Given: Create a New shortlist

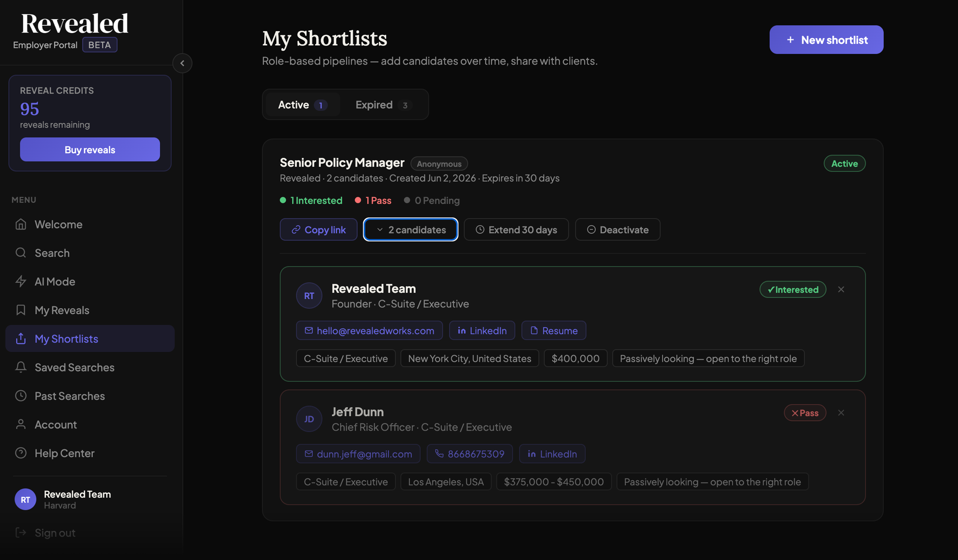Looking at the screenshot, I should pos(827,39).
